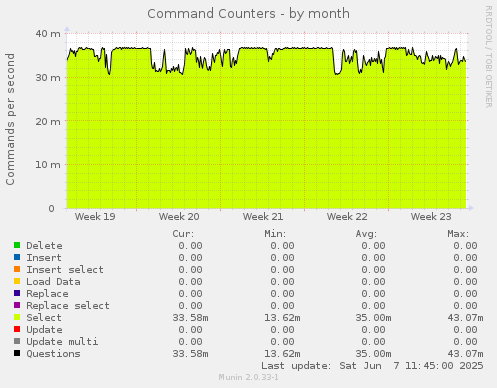Screen dimensions: 497x388
Task: Click the Questions row Cur value 33.58m
Action: point(190,354)
